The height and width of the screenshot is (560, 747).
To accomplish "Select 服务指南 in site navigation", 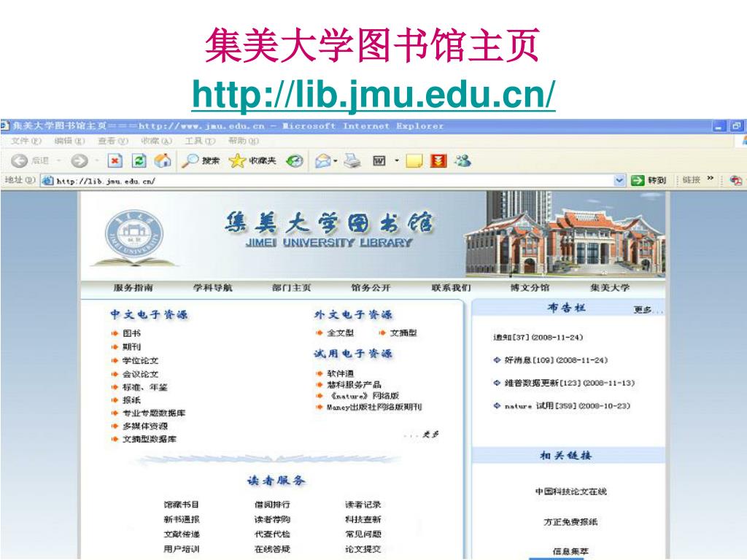I will [x=133, y=287].
